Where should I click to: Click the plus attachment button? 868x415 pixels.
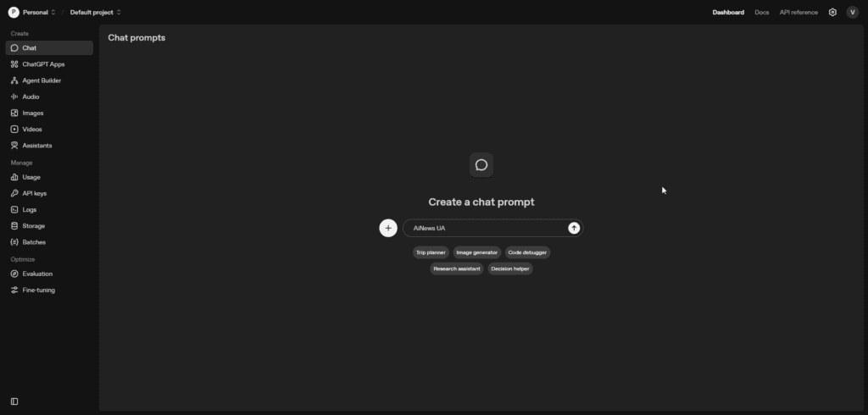coord(388,228)
